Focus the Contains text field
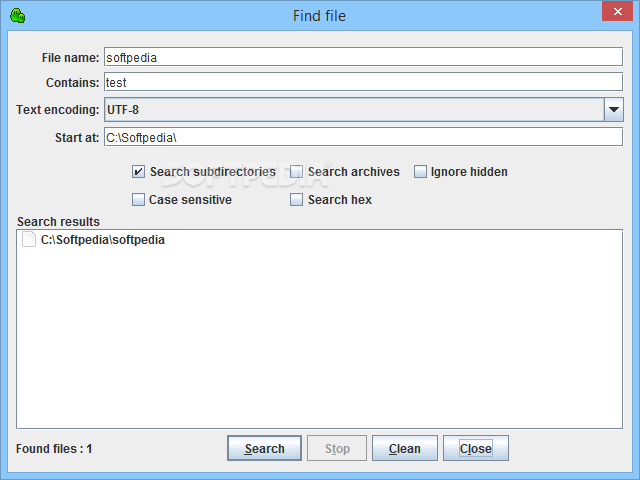 point(363,82)
